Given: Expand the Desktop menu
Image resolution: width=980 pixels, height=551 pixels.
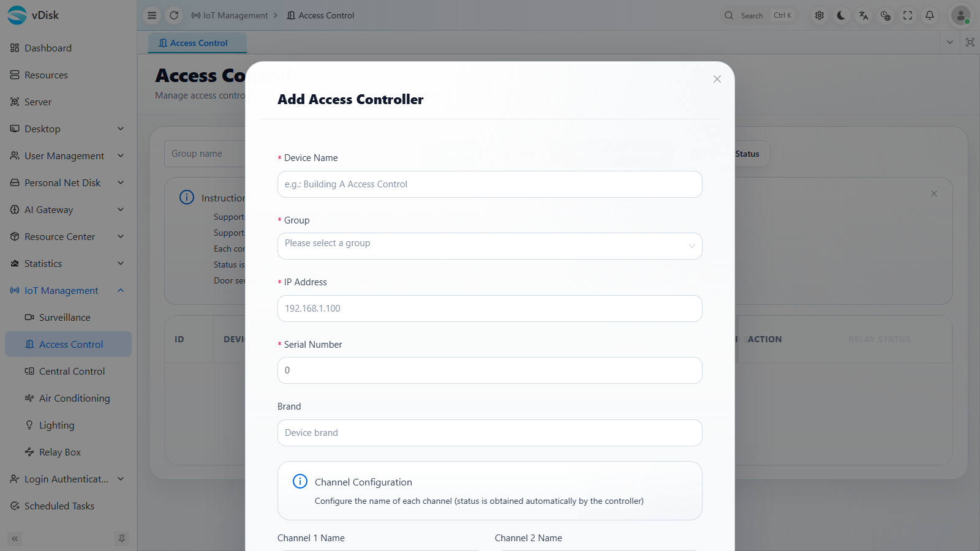Looking at the screenshot, I should click(x=68, y=129).
